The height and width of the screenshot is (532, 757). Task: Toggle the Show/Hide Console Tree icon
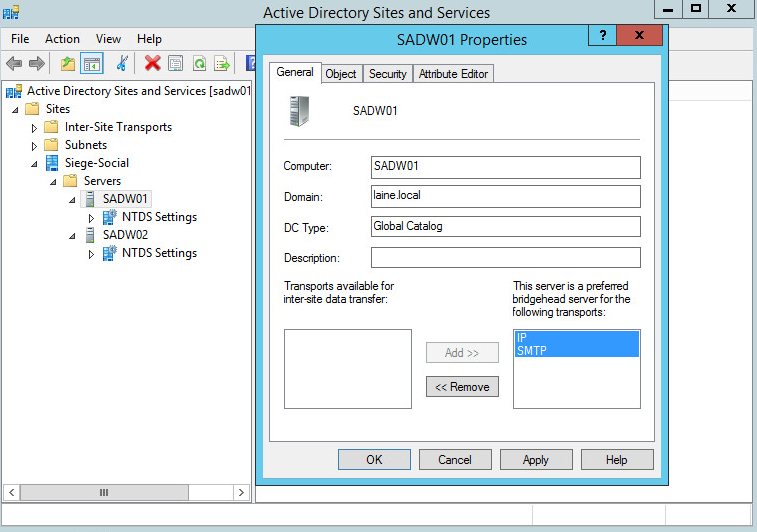[92, 63]
